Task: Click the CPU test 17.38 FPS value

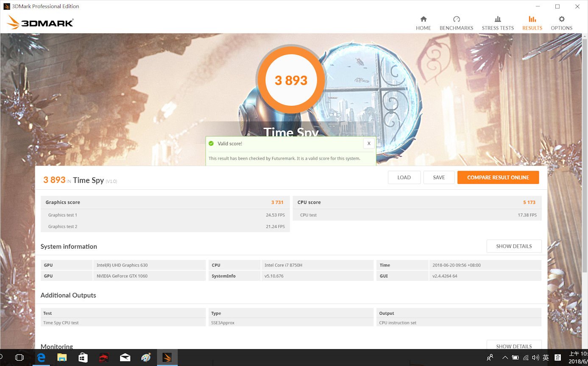Action: (x=527, y=215)
